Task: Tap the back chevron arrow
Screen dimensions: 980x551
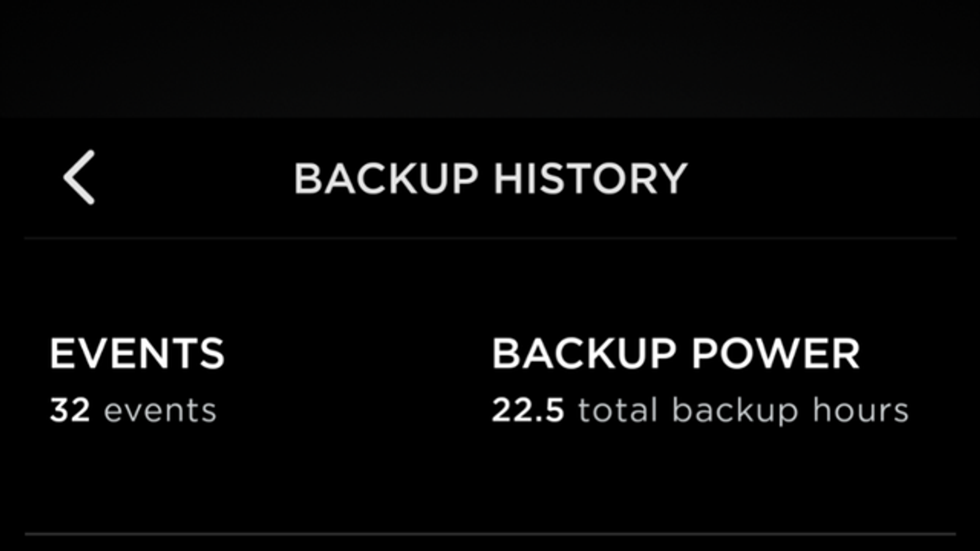Action: 80,178
